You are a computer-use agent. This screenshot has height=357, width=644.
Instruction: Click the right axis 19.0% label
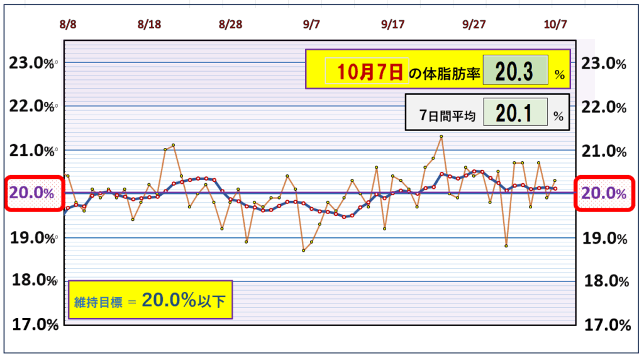(x=604, y=237)
